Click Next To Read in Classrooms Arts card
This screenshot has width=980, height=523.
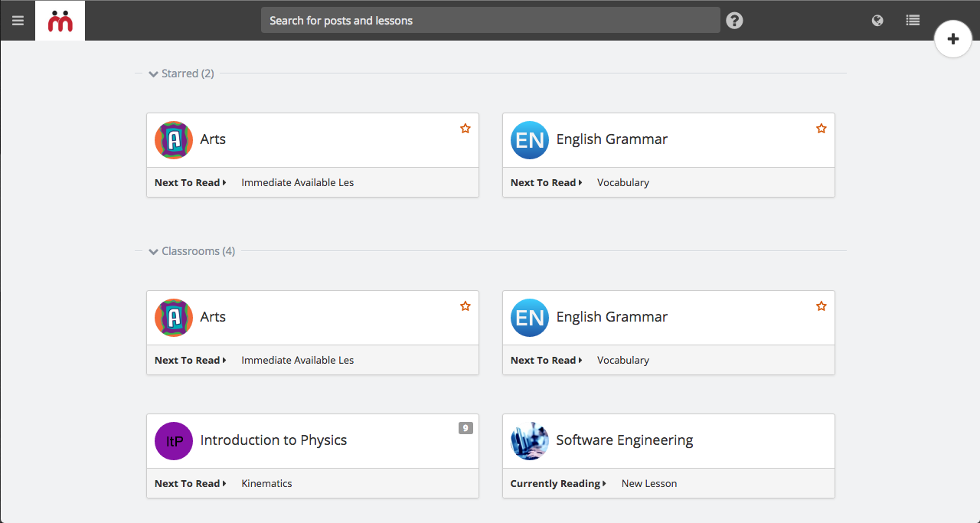(x=191, y=360)
